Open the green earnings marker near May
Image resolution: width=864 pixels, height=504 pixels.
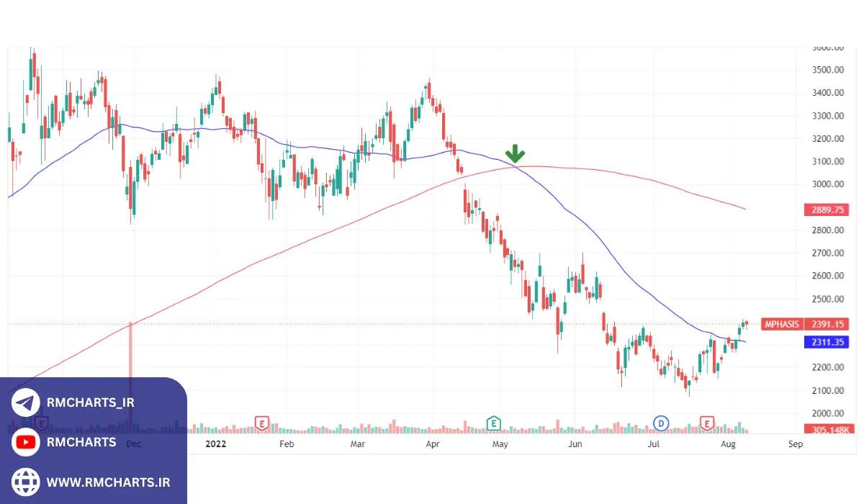coord(494,423)
